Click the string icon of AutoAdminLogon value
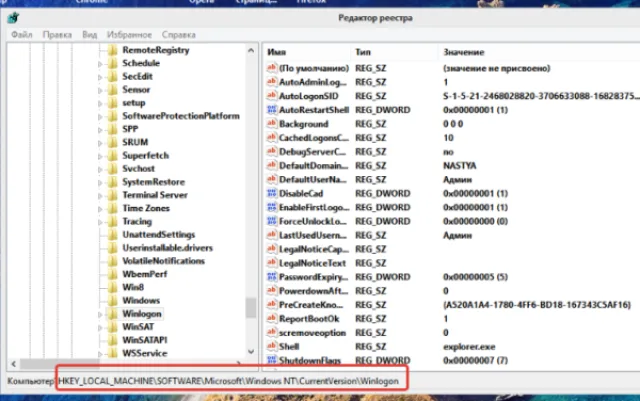 click(x=271, y=82)
